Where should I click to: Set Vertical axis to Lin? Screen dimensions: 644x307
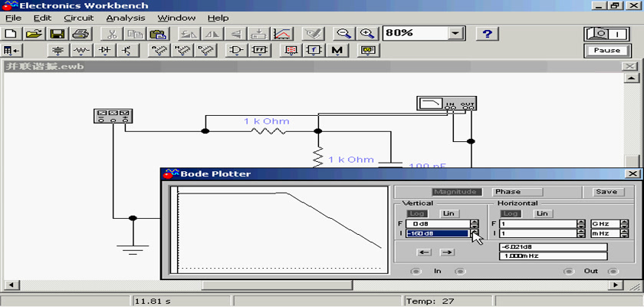(x=450, y=213)
